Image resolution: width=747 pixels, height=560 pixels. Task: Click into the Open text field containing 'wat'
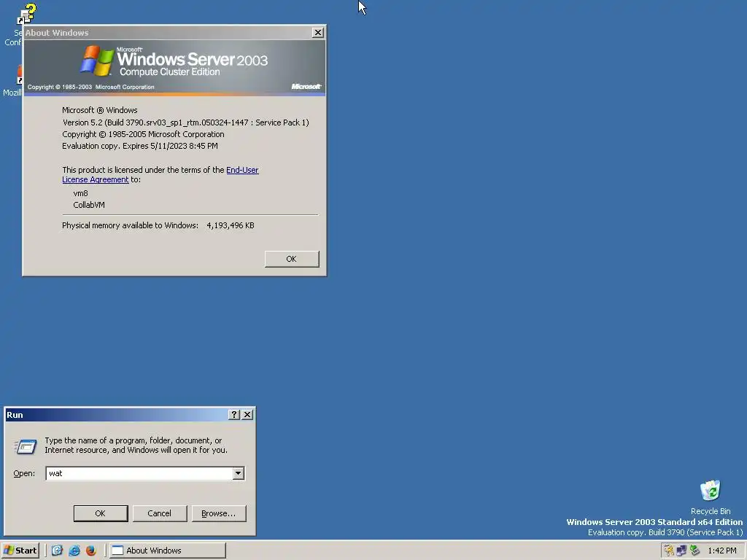pyautogui.click(x=139, y=473)
